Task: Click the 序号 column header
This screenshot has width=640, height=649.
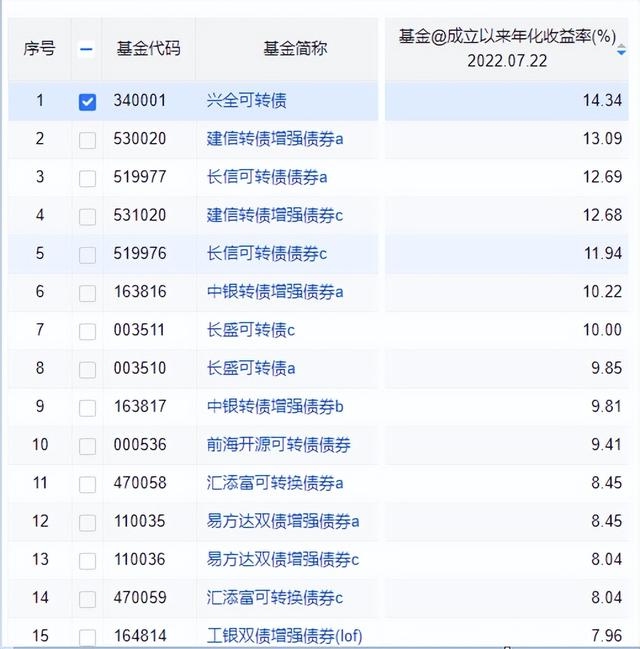Action: click(x=39, y=49)
